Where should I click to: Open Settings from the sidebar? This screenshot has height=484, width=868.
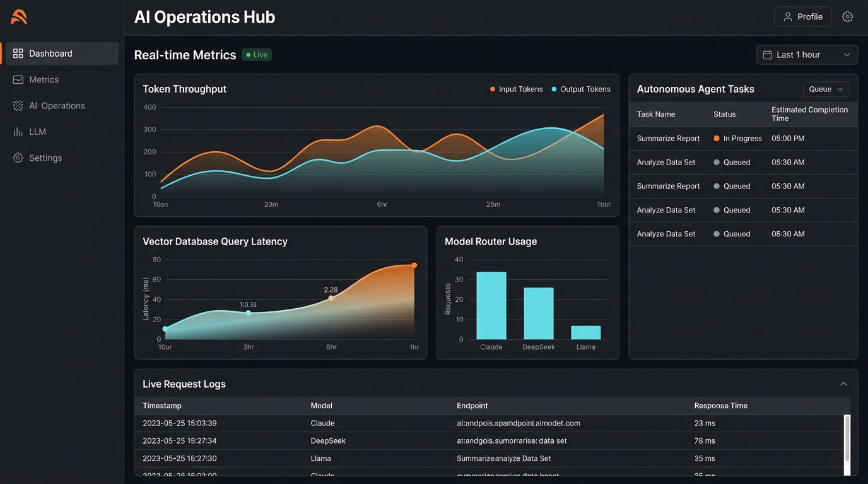point(61,158)
